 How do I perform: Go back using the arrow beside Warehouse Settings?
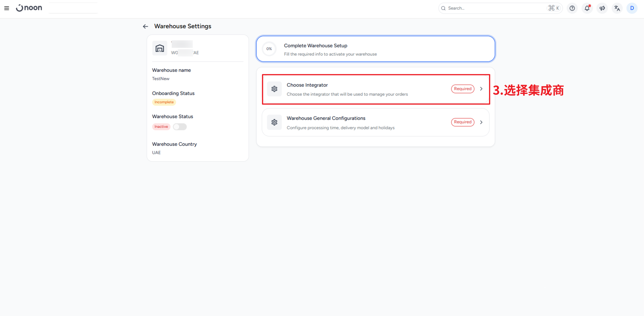pos(146,27)
